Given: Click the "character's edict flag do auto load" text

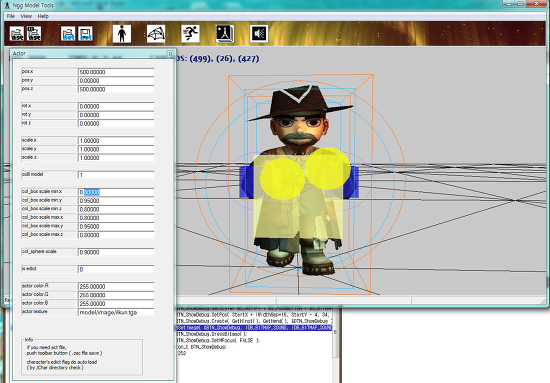Looking at the screenshot, I should (x=62, y=362).
